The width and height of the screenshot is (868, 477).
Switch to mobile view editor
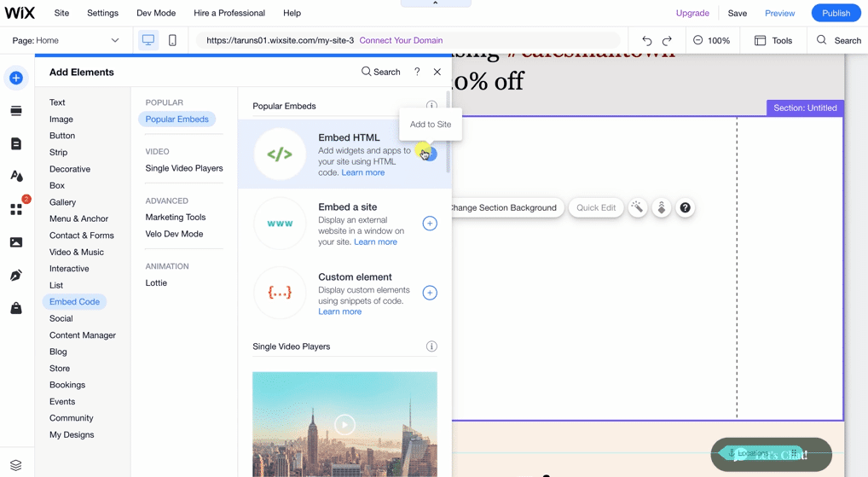(172, 40)
